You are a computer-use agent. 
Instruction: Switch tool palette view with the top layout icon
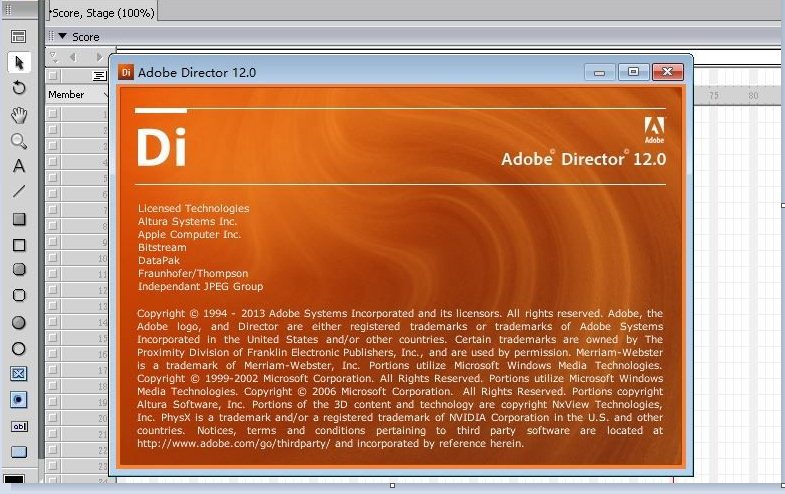(x=19, y=36)
